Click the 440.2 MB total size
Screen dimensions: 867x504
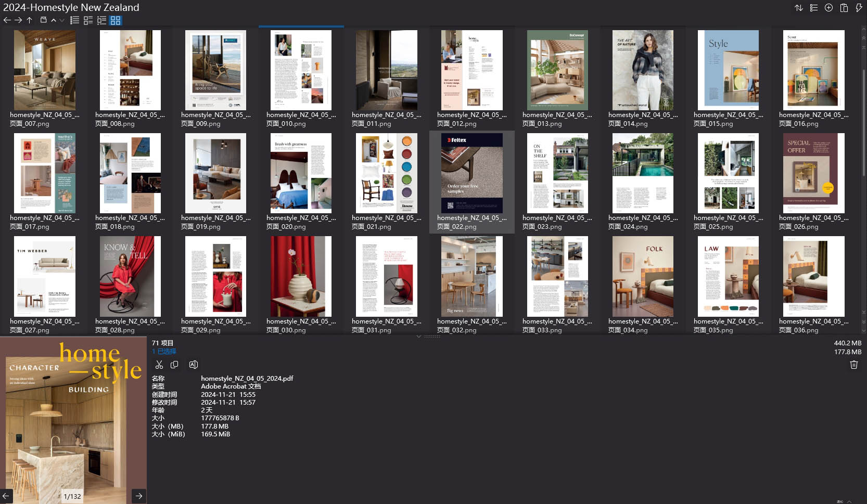point(847,343)
